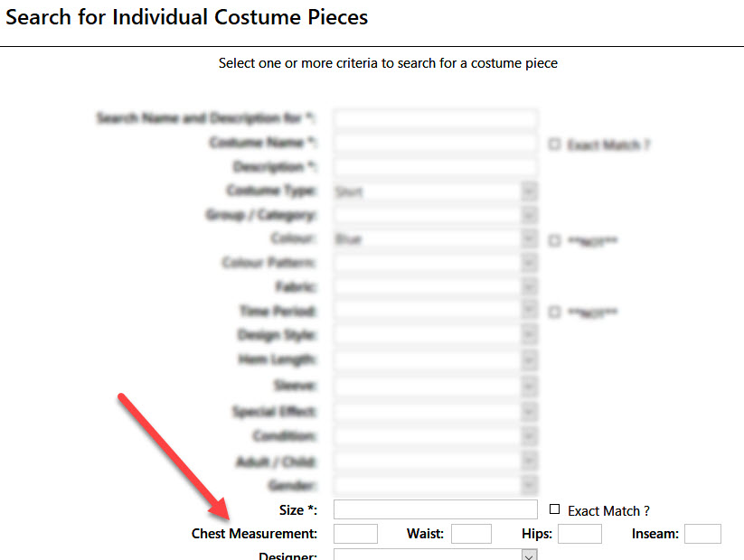Enable the NOT checkbox beside Colour
This screenshot has width=744, height=560.
click(554, 241)
